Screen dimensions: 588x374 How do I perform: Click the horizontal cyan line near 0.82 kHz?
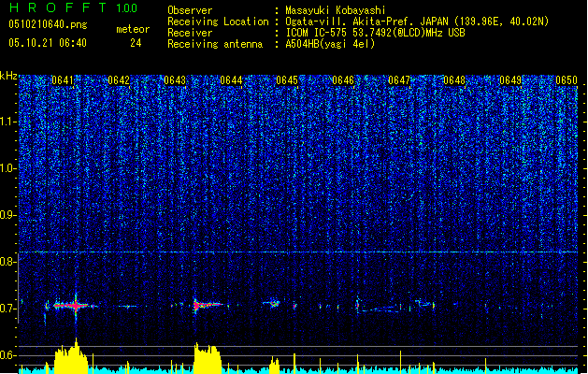[x=298, y=252]
